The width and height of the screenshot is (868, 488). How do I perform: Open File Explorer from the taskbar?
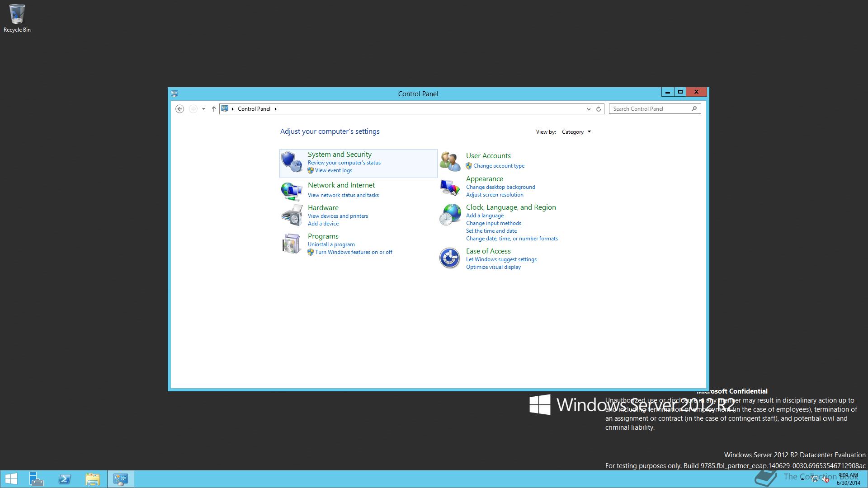(93, 479)
